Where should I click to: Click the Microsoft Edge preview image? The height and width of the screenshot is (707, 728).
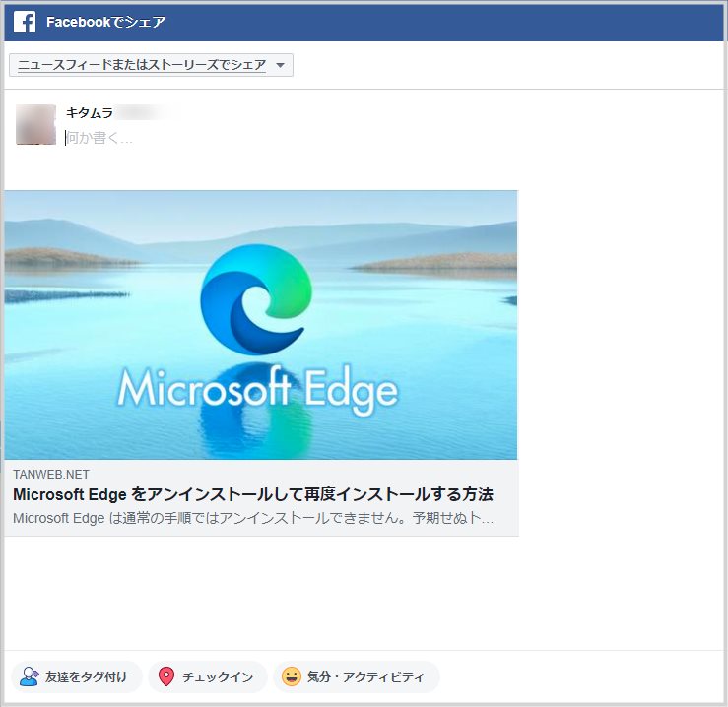click(261, 325)
